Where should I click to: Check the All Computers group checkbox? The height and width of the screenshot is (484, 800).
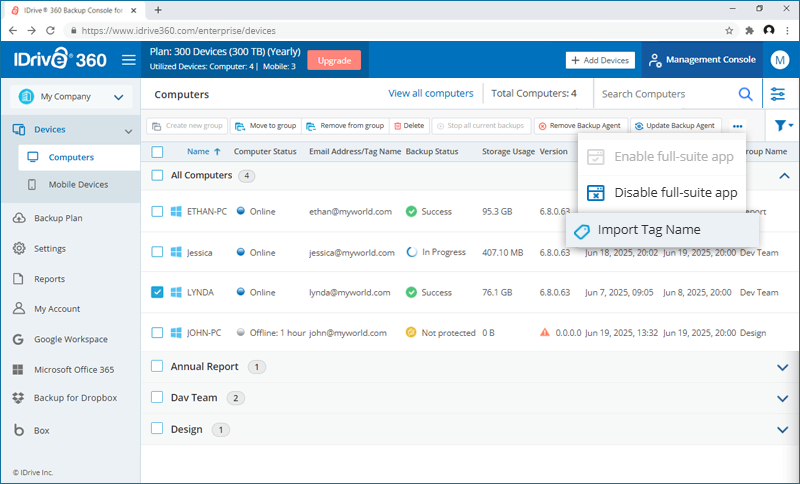[157, 175]
